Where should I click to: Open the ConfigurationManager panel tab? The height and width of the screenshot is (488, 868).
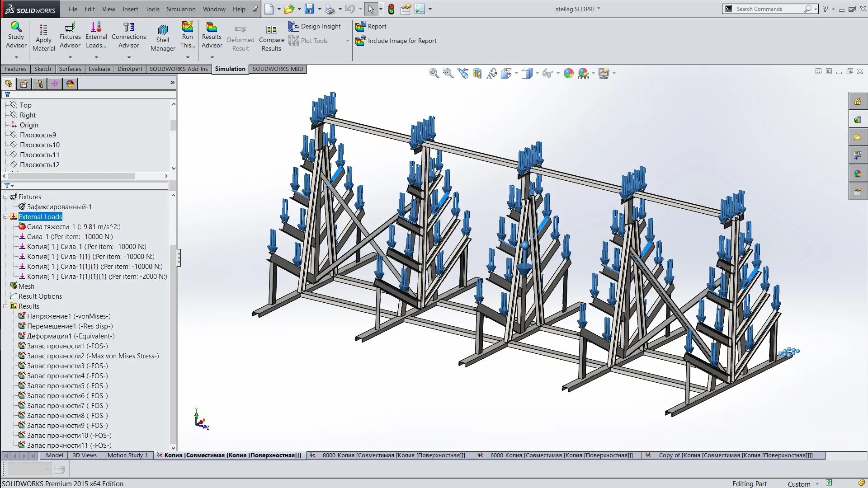point(39,84)
